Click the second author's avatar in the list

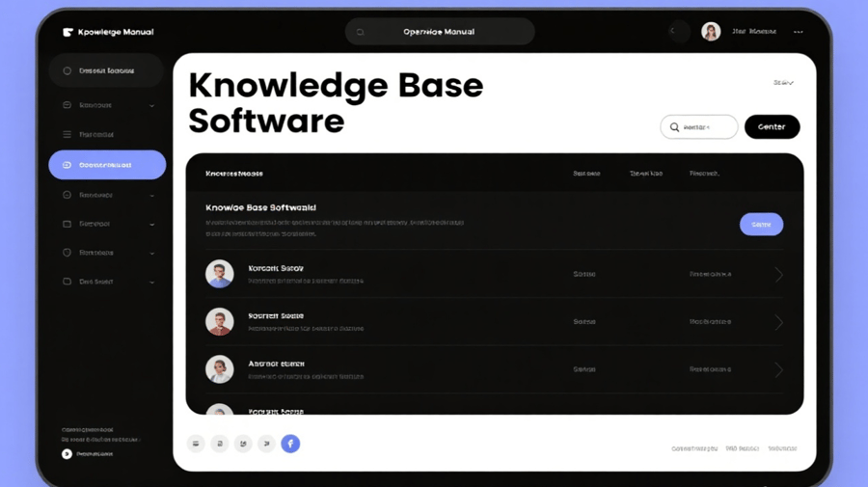pos(220,322)
